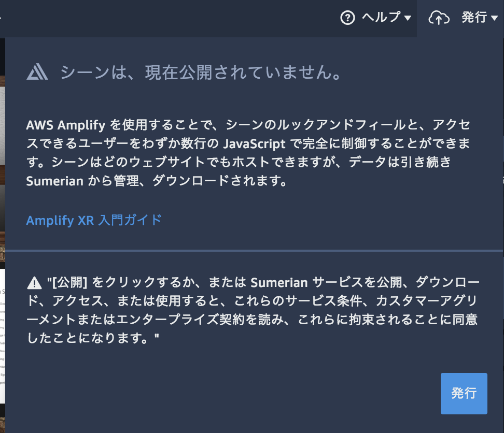Expand the ヘルプ dropdown arrow
This screenshot has height=433, width=504.
[x=408, y=18]
